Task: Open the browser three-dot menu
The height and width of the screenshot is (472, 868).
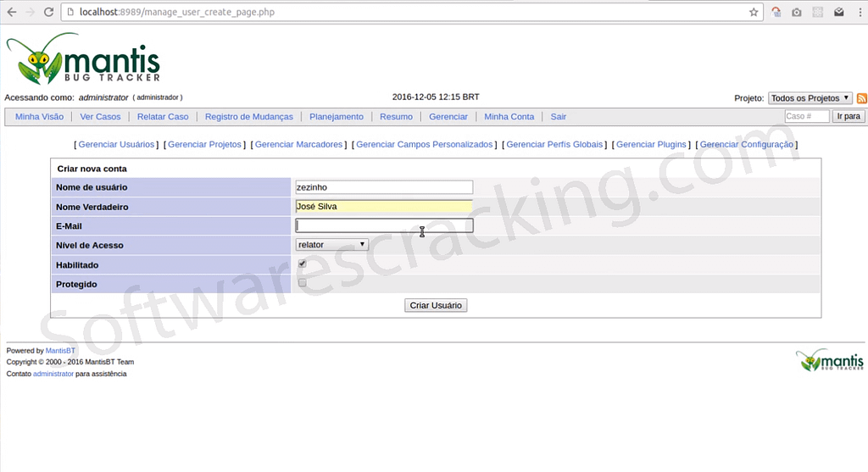Action: coord(860,12)
